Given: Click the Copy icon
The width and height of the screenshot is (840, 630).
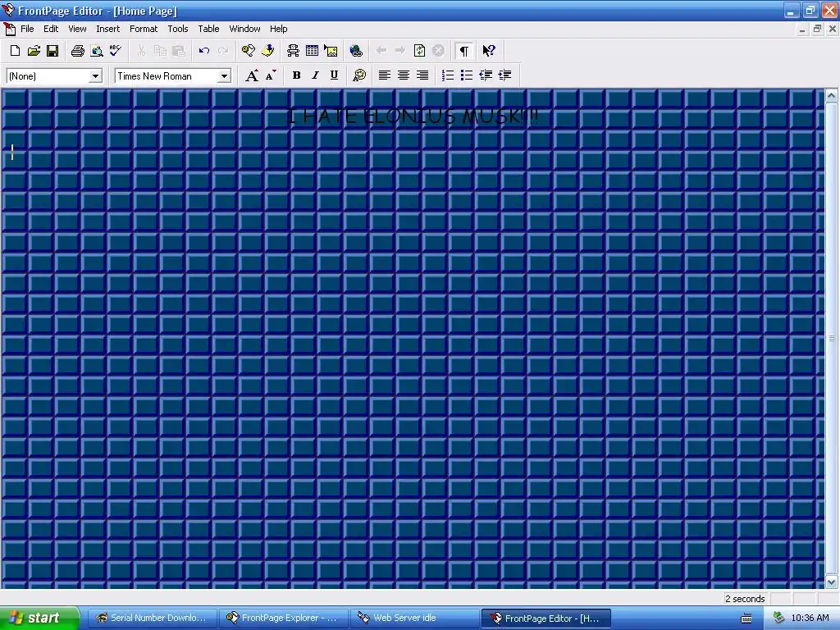Looking at the screenshot, I should pos(160,51).
